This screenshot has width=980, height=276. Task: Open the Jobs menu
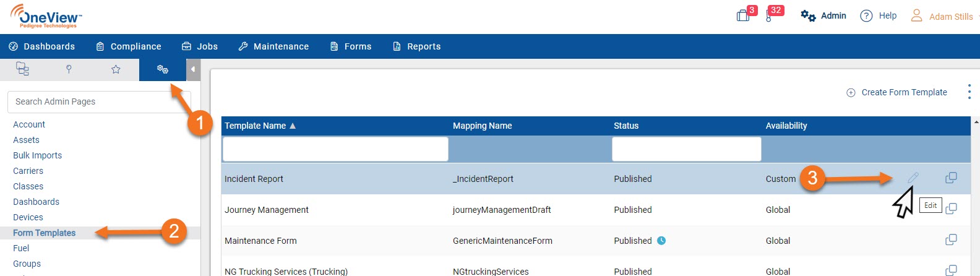200,46
